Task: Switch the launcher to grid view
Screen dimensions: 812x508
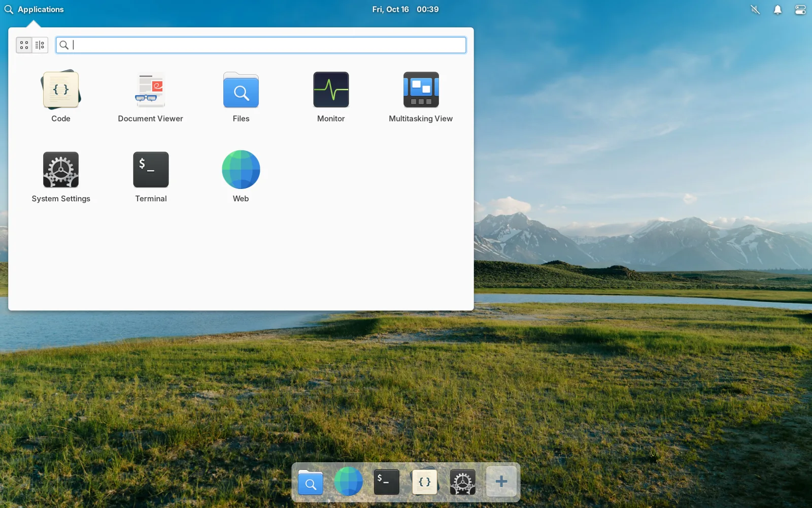Action: (24, 45)
